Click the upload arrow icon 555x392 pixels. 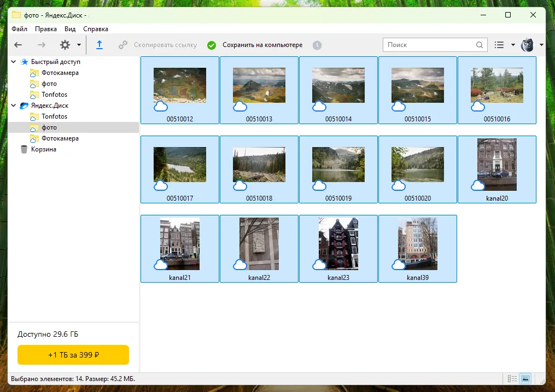[100, 45]
